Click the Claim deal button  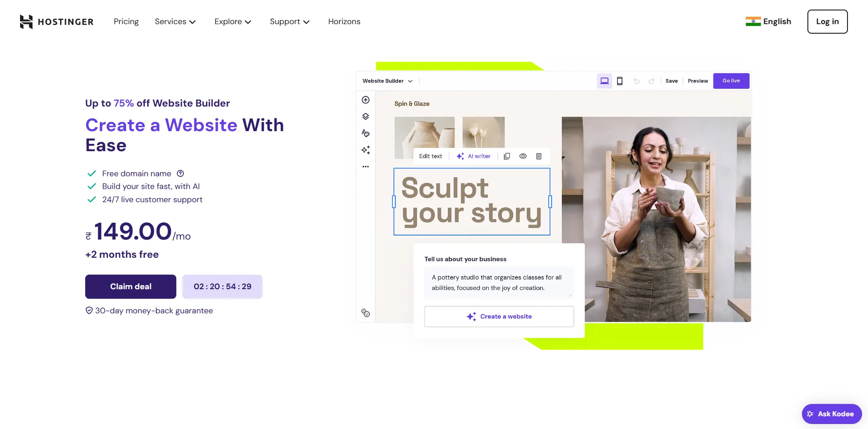pyautogui.click(x=131, y=286)
